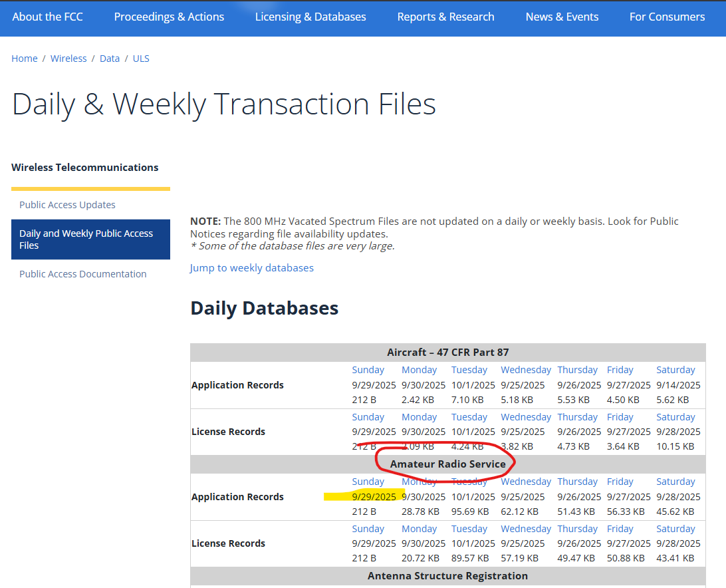This screenshot has width=726, height=588.
Task: Click the 7.10 KB file size
Action: click(467, 400)
